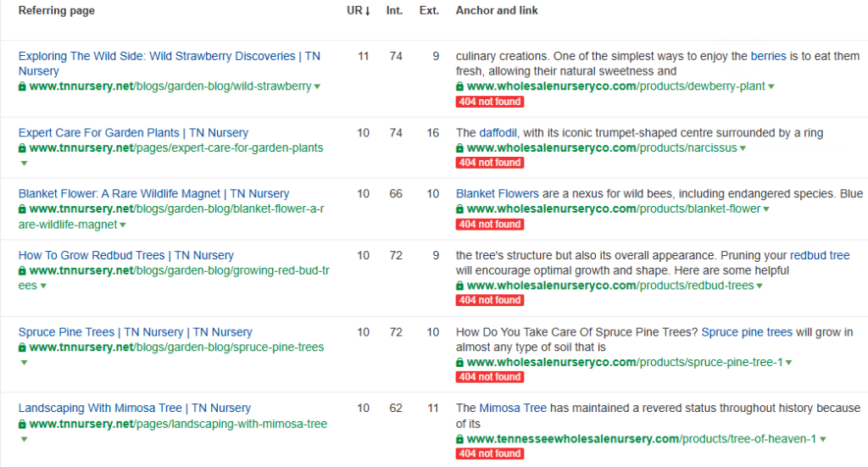Open 'Expert Care For Garden Plants' title link
868x467 pixels.
[133, 132]
